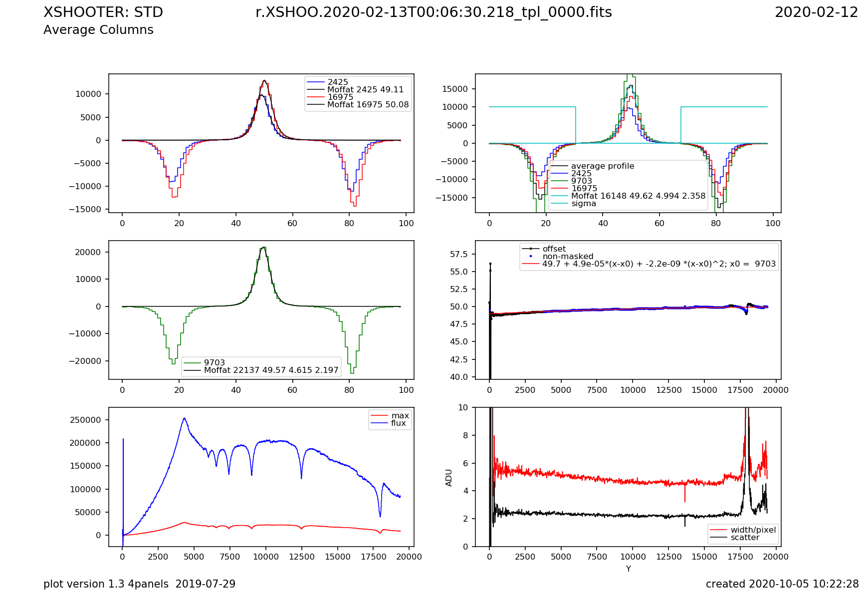Click the "Moffat 2425 49.11" legend entry
Viewport: 868px width, 614px height.
point(365,90)
